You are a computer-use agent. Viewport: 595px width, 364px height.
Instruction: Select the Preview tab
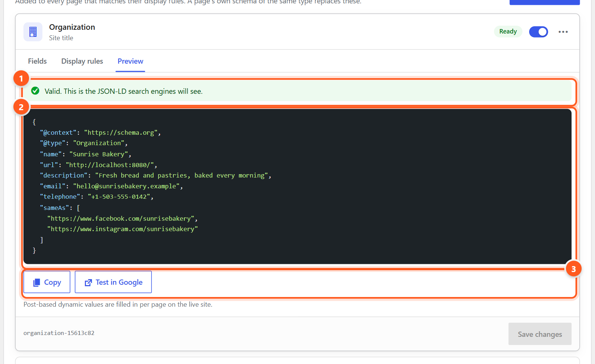[130, 61]
